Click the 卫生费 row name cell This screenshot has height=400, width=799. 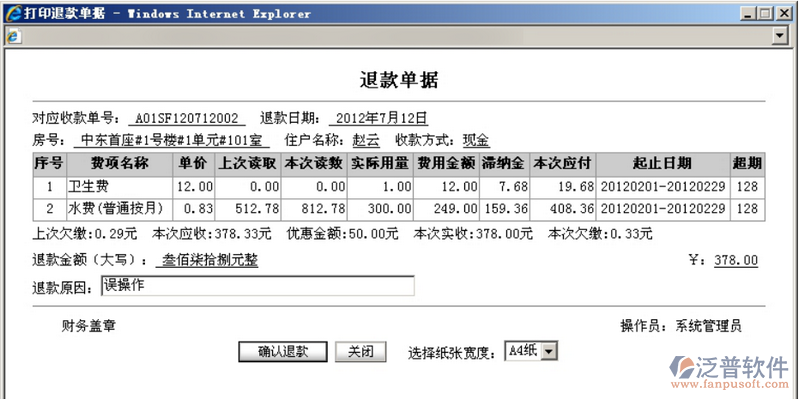[x=119, y=187]
